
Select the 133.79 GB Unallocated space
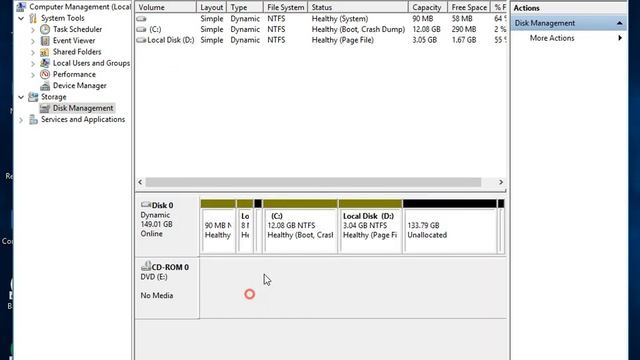point(450,227)
